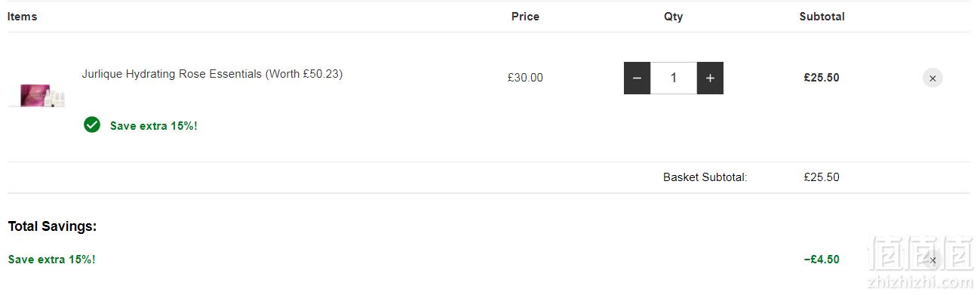Click Save extra 15% under Total Savings

point(52,260)
